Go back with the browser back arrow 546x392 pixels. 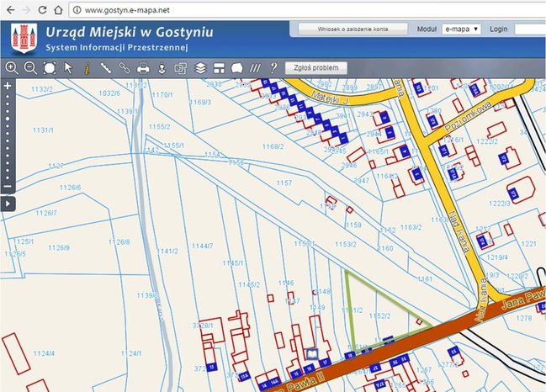(10, 10)
